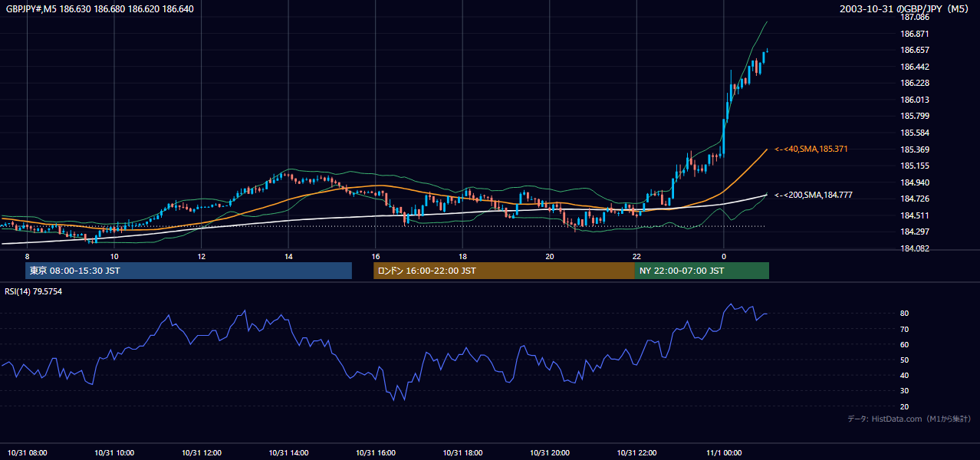The image size is (980, 460).
Task: Click hour tick 18 under the price chart
Action: pos(462,256)
